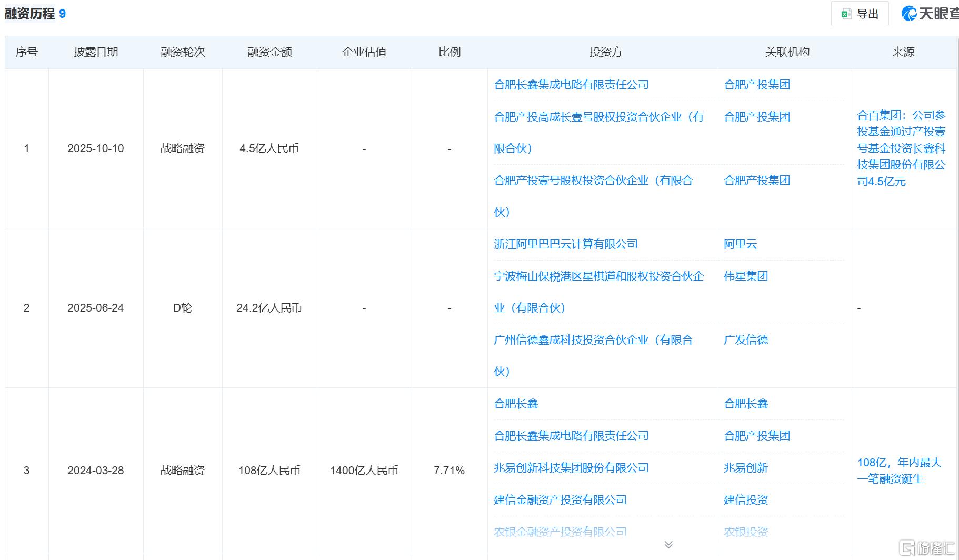The height and width of the screenshot is (560, 959).
Task: Click the 企业估值 column header
Action: tap(364, 52)
